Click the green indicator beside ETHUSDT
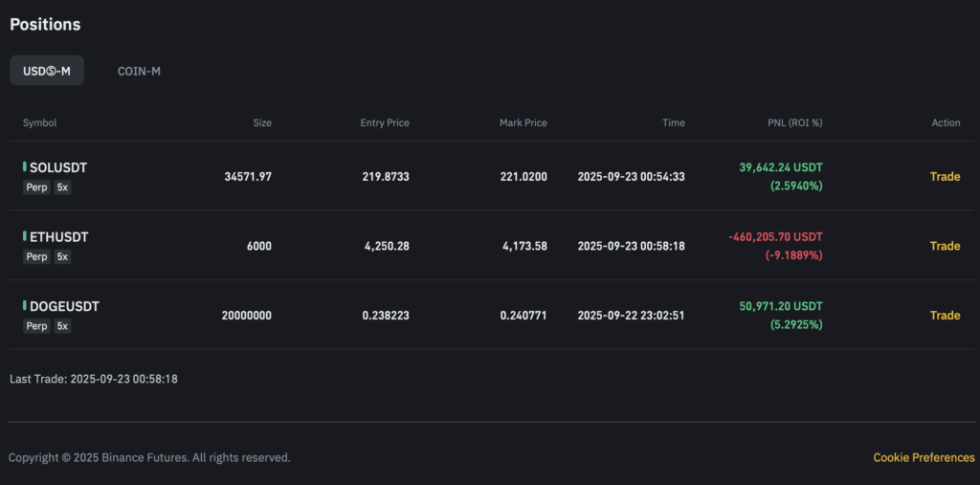Image resolution: width=980 pixels, height=485 pixels. 25,236
